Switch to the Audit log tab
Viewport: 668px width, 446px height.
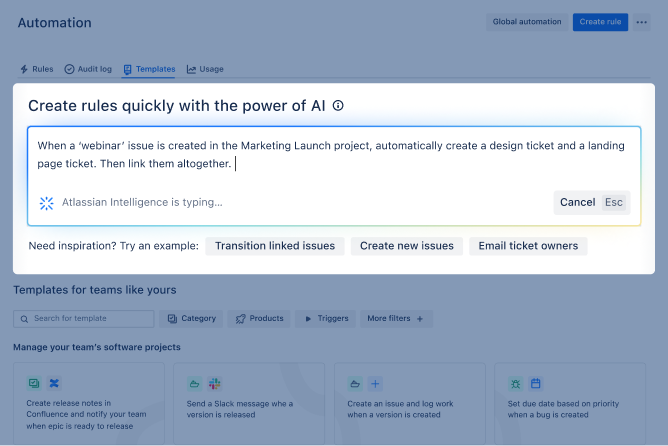click(89, 69)
